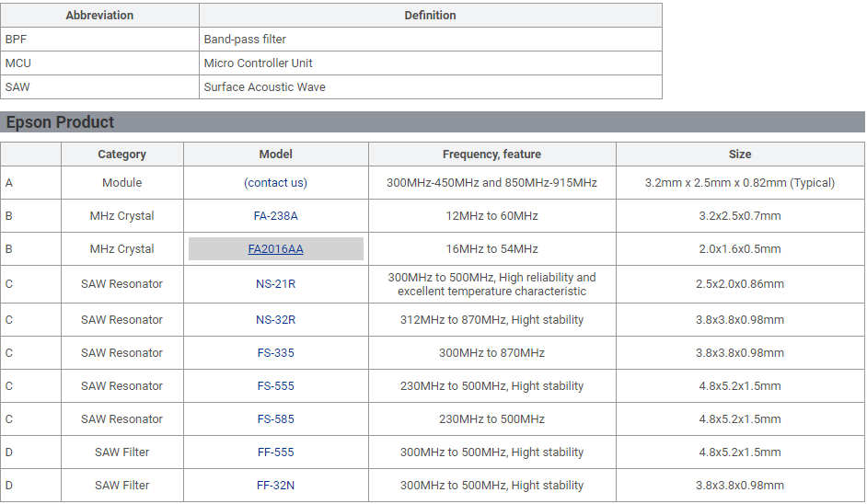Select the MHz Crystal cell in FA-238A row
This screenshot has height=504, width=867.
point(121,216)
